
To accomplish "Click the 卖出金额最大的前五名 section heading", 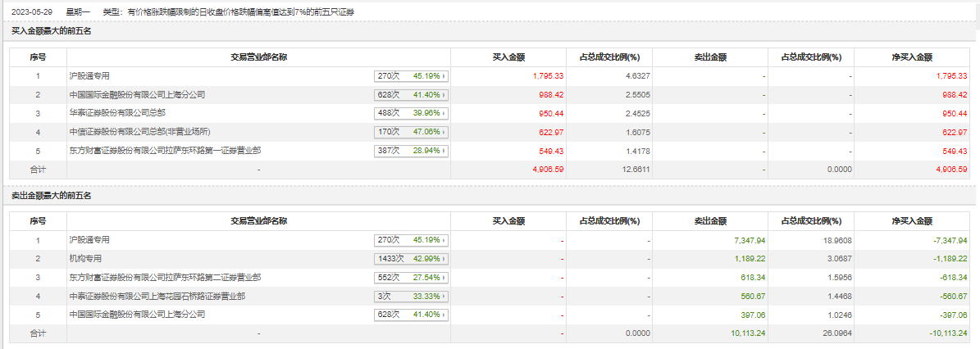I will [51, 196].
